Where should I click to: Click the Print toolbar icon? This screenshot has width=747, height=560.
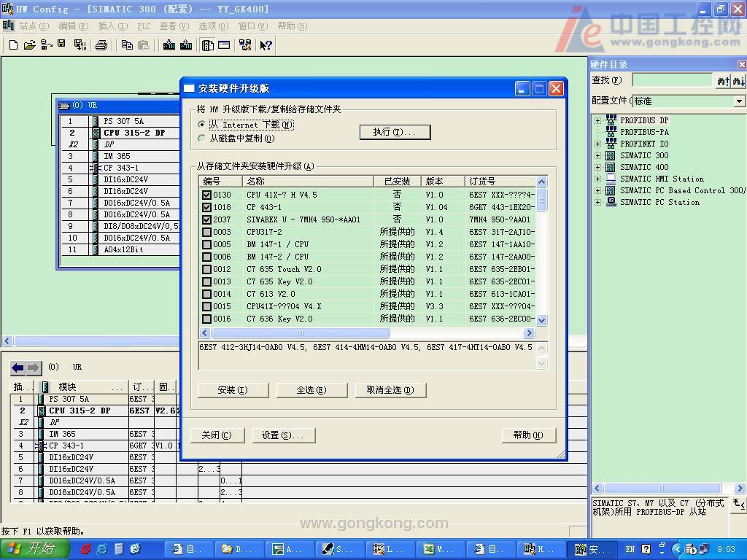tap(101, 45)
